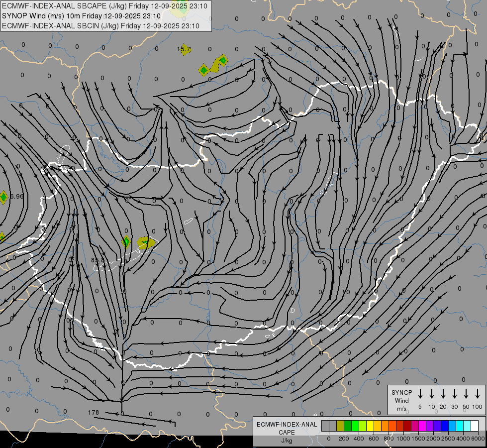This screenshot has width=487, height=448.
Task: Click the SBCAPE title line at top
Action: [x=104, y=6]
